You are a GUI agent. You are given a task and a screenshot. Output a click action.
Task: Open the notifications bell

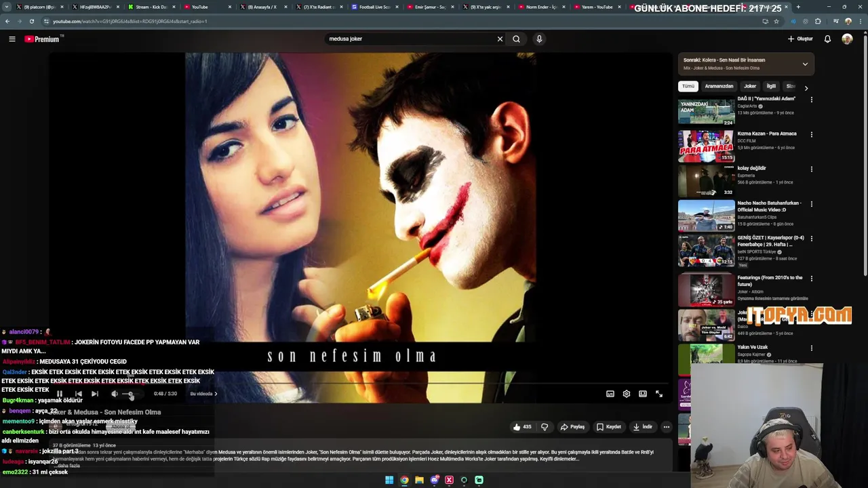point(827,39)
